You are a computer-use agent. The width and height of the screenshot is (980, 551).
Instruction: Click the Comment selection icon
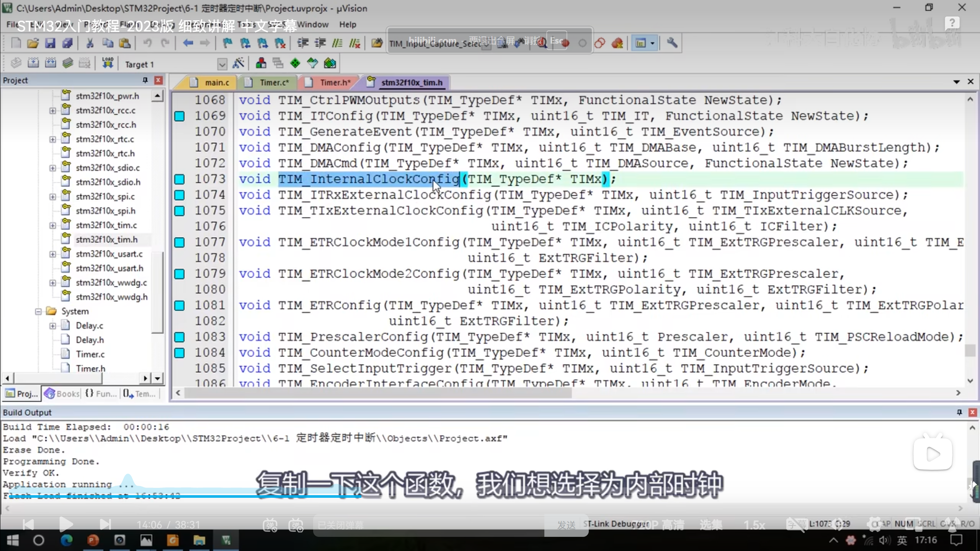[337, 43]
